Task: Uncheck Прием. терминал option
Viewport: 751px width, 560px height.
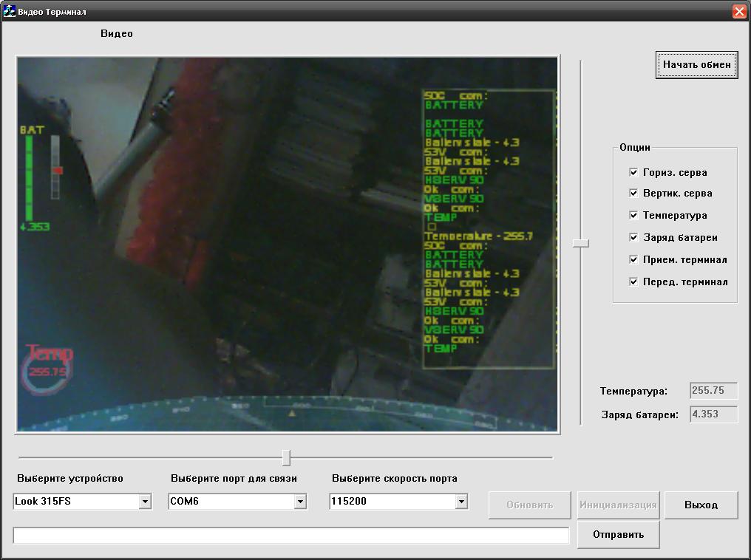Action: coord(633,259)
